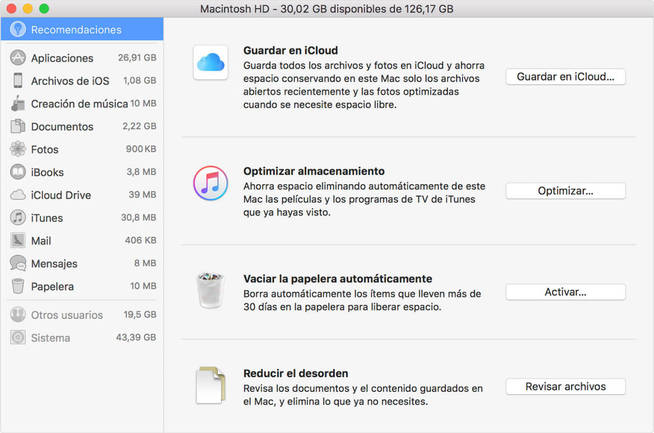Click the Revisar archivos button
This screenshot has width=654, height=433.
[x=566, y=386]
